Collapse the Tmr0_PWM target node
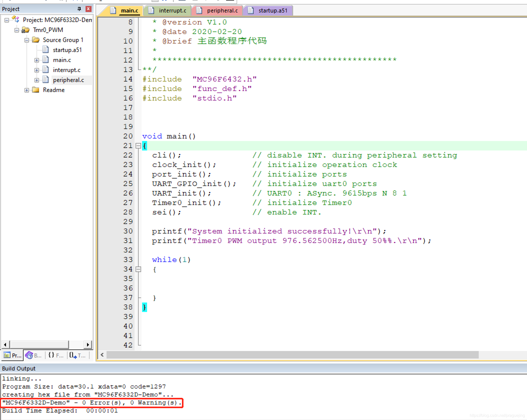Screen dimensions: 527x420 [17, 30]
